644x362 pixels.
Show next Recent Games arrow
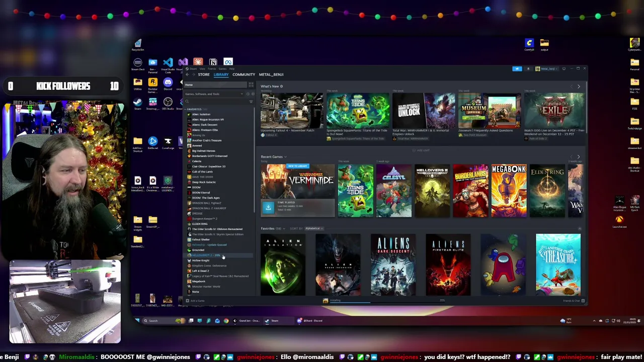tap(579, 157)
